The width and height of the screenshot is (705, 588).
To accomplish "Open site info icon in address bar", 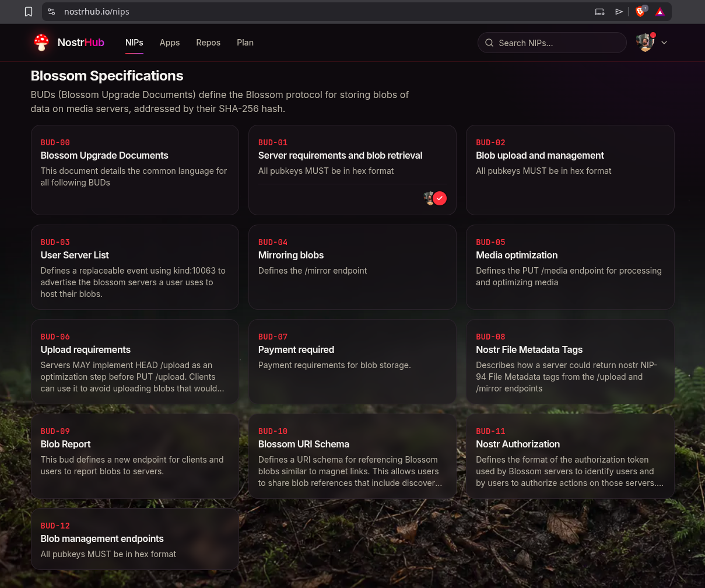I will [x=51, y=12].
